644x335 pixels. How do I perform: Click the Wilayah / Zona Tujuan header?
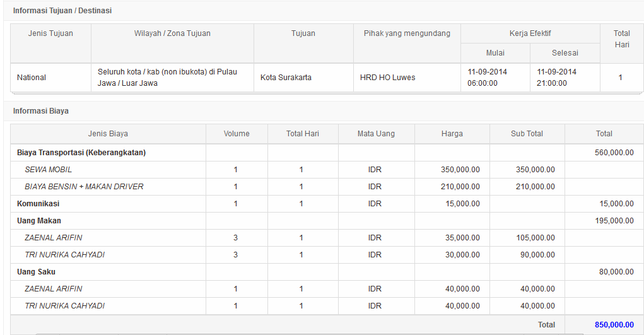(x=172, y=33)
